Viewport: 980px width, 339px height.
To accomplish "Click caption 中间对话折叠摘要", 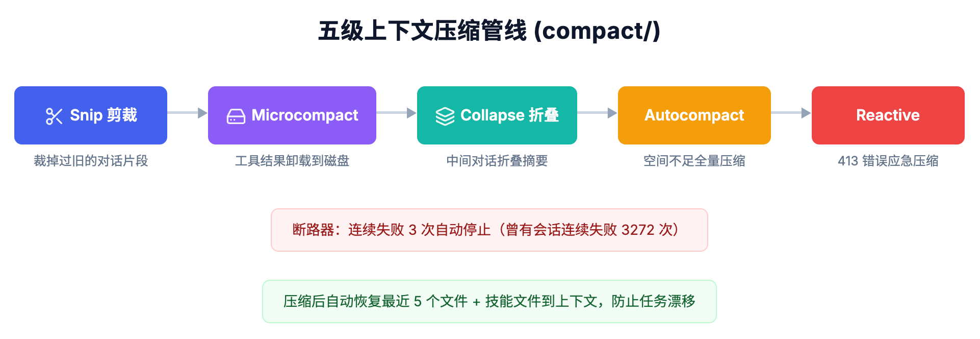I will pyautogui.click(x=497, y=161).
